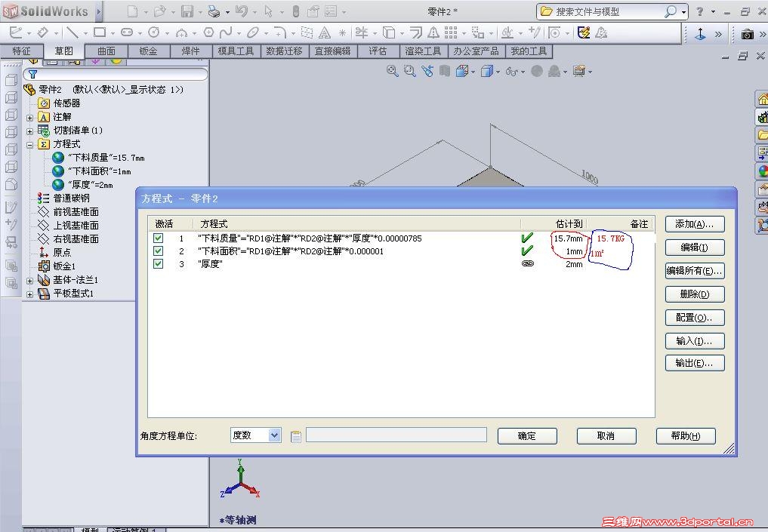Viewport: 768px width, 532px height.
Task: Click the Save icon in title bar
Action: (x=187, y=11)
